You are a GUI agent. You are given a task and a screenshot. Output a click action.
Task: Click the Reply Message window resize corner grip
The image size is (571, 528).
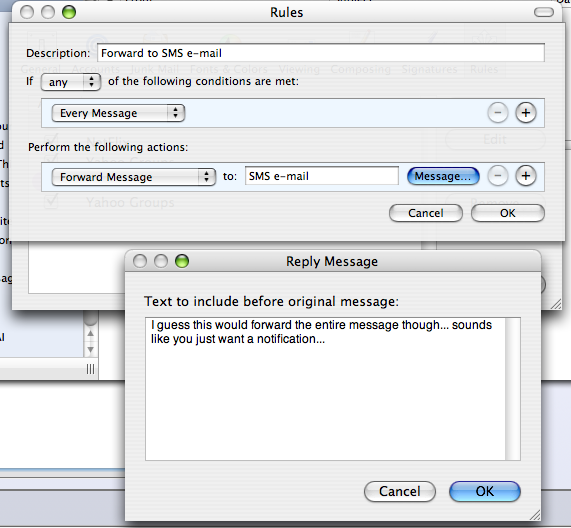535,515
